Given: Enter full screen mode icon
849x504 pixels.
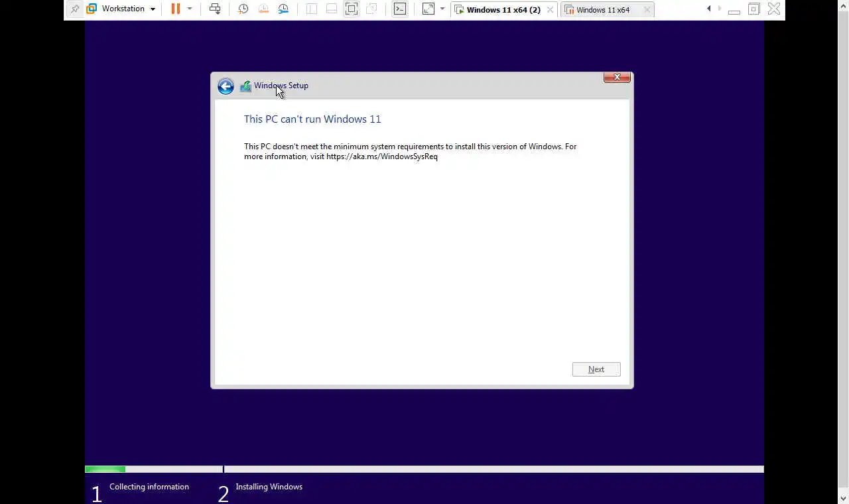Looking at the screenshot, I should coord(352,9).
